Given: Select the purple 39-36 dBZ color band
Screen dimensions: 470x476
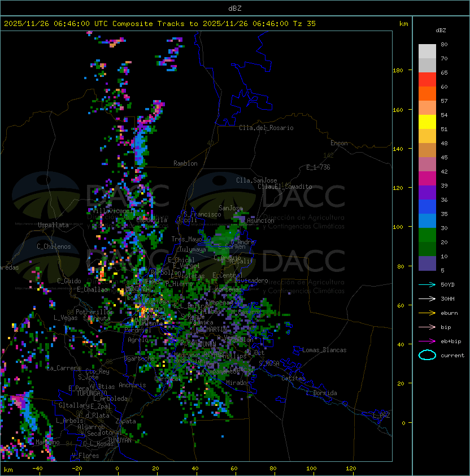Looking at the screenshot, I should tap(427, 193).
